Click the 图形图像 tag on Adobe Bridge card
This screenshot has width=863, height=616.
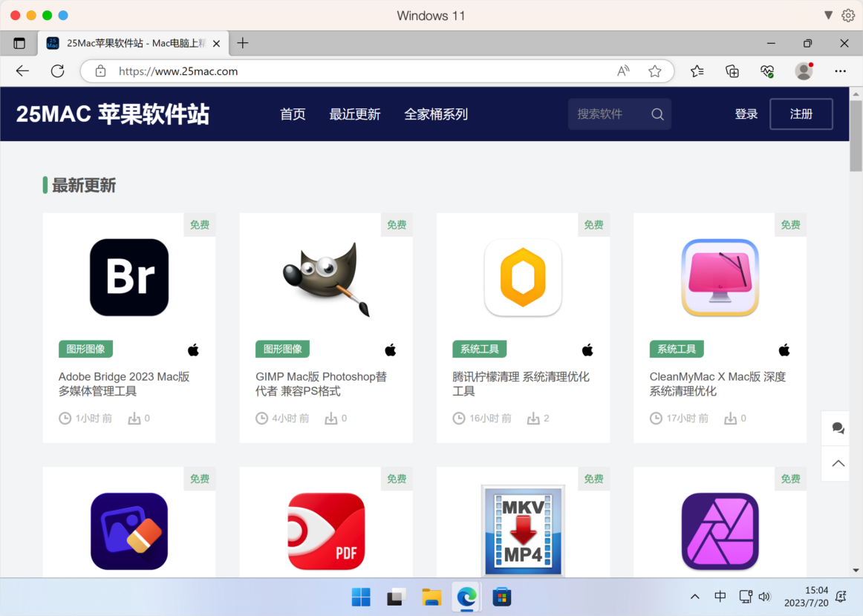(86, 349)
